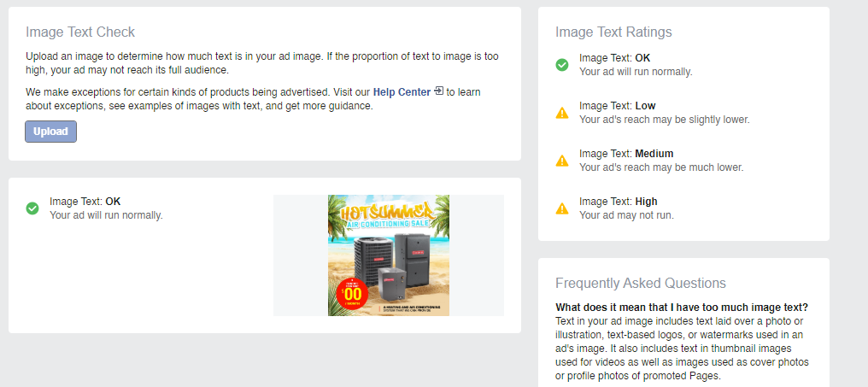
Task: Click the Upload button
Action: [x=50, y=132]
